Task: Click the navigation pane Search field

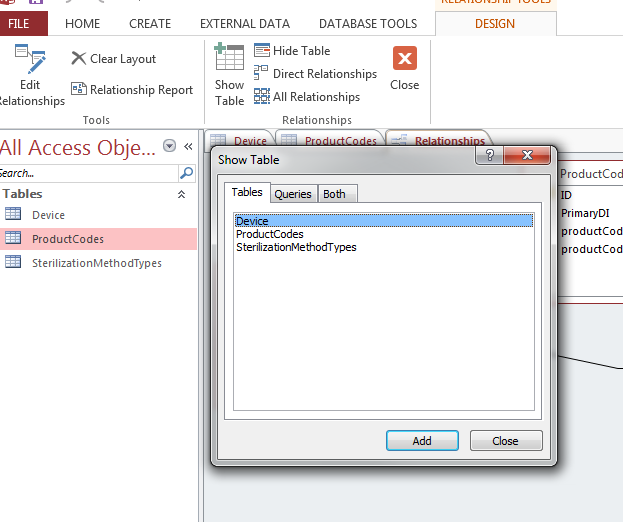Action: [89, 173]
